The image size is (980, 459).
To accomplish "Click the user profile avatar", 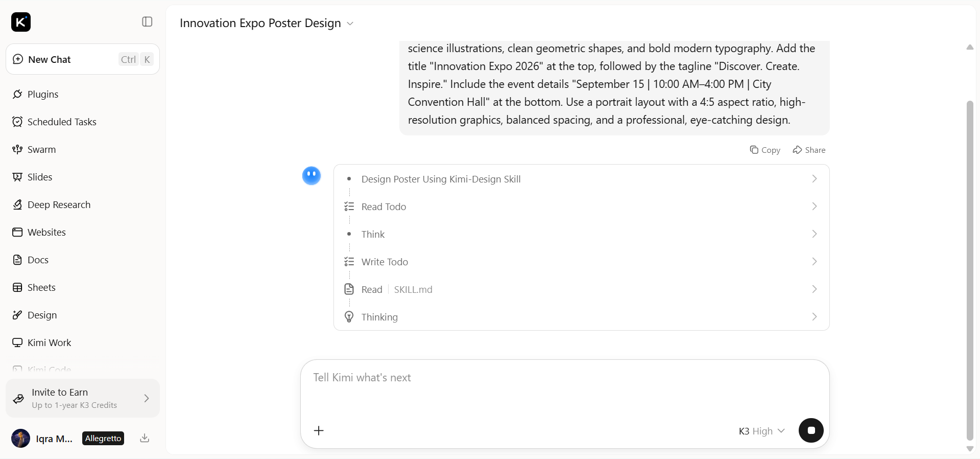I will click(20, 438).
